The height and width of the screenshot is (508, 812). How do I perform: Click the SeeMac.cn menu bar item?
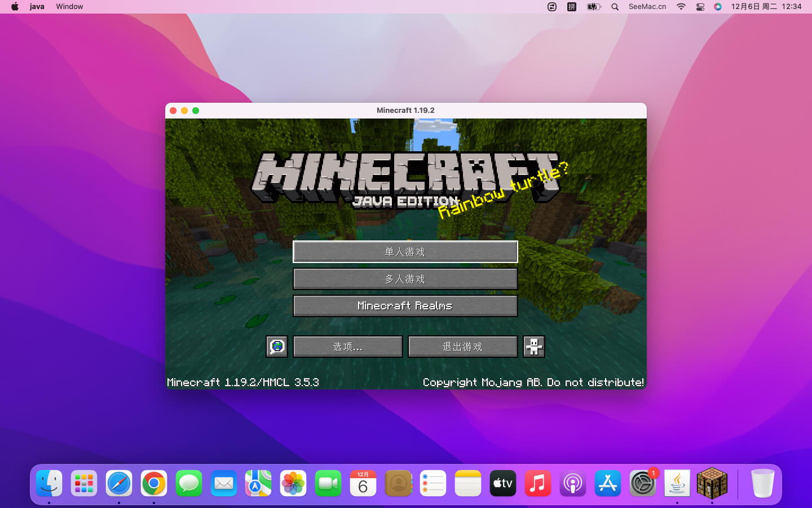[647, 7]
